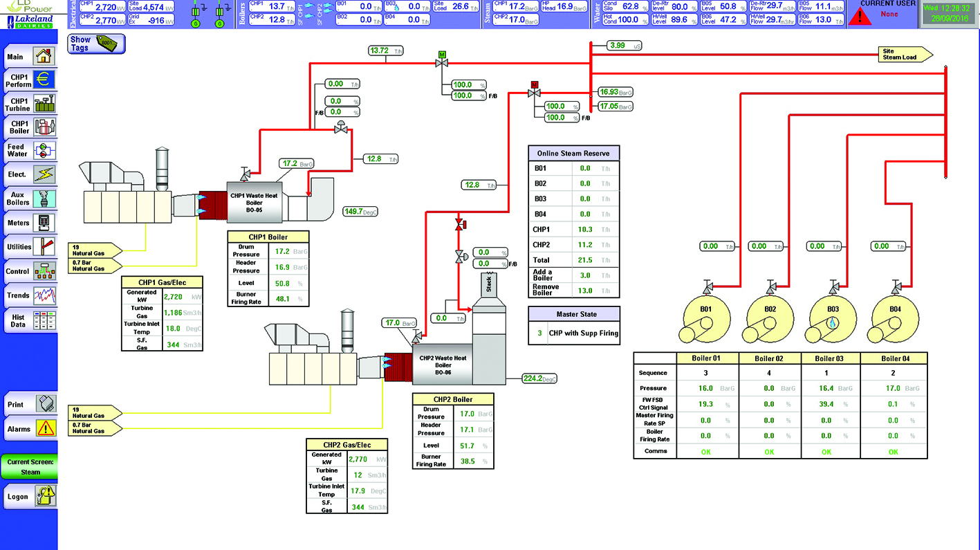Click CHP1 Burner Firing Rate 48.1

[x=284, y=299]
